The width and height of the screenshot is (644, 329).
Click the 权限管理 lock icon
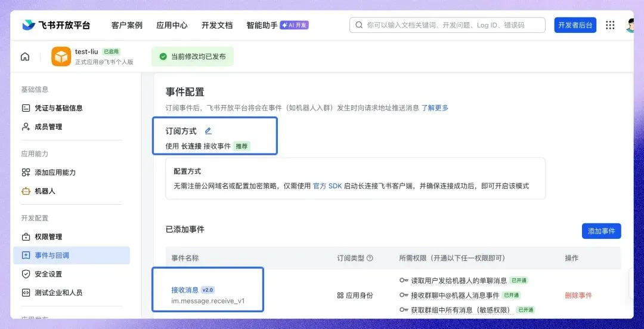(x=26, y=237)
